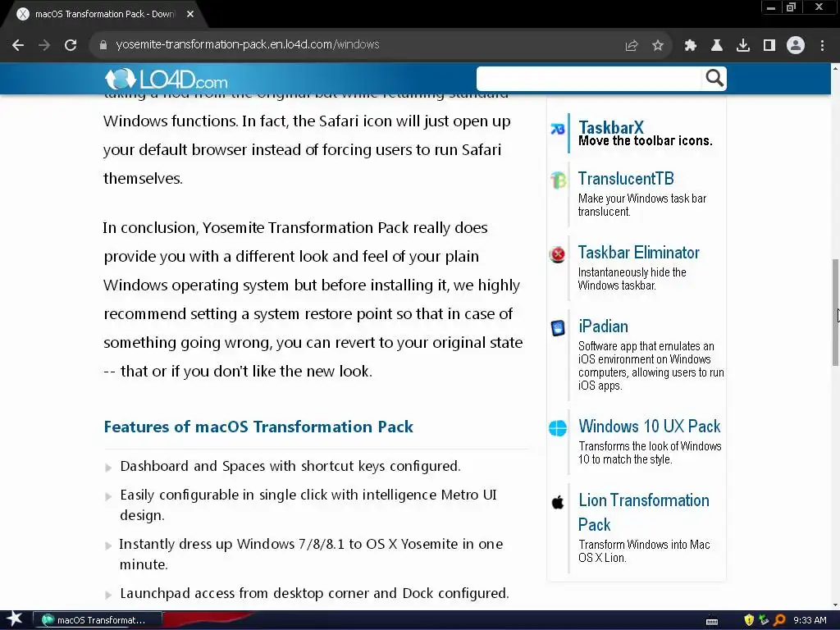This screenshot has height=630, width=840.
Task: Select the macOS Transformation Pack browser tab
Action: [105, 14]
